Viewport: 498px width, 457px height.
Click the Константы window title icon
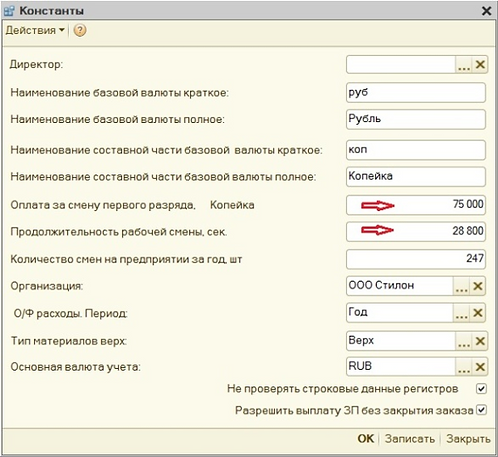point(9,11)
